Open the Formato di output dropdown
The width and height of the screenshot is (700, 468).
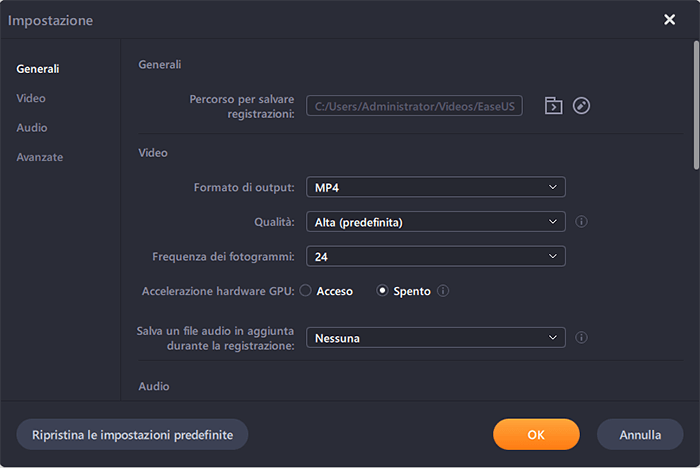pos(436,187)
